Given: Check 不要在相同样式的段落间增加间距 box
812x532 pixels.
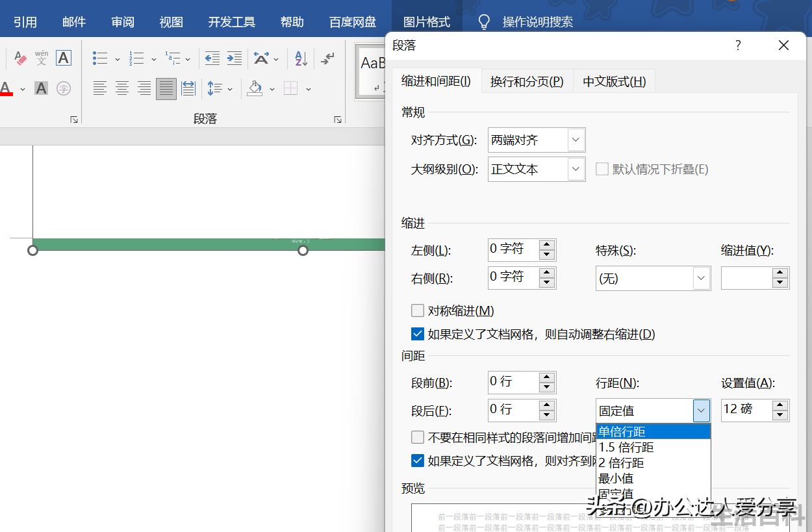Looking at the screenshot, I should pyautogui.click(x=418, y=437).
